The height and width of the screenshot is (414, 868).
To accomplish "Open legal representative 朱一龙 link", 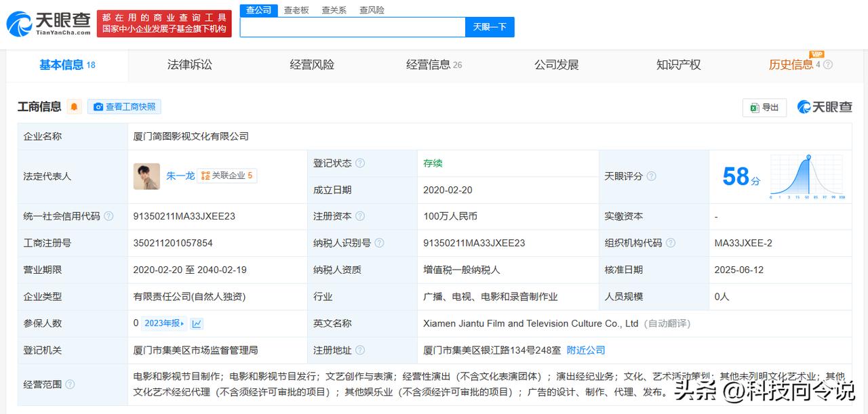I will pyautogui.click(x=180, y=175).
